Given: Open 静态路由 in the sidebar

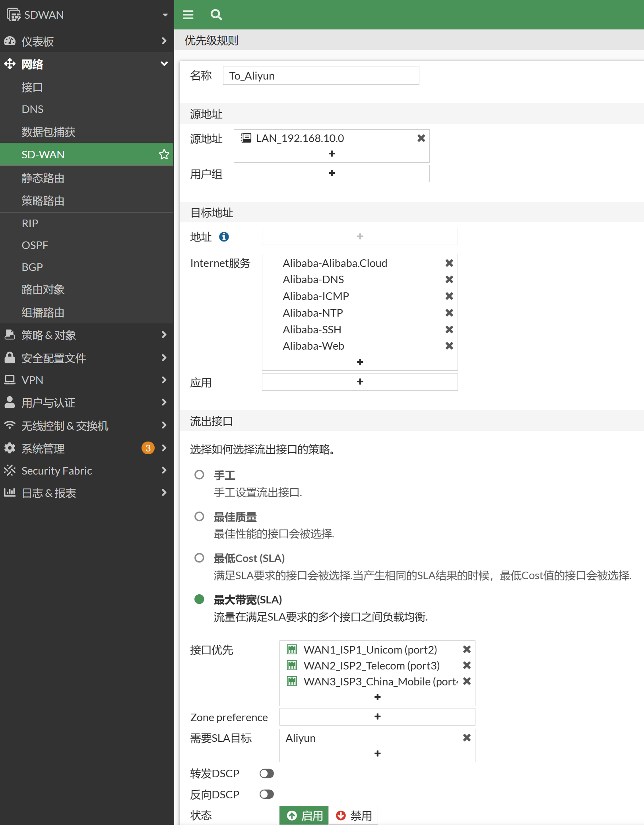Looking at the screenshot, I should (43, 178).
